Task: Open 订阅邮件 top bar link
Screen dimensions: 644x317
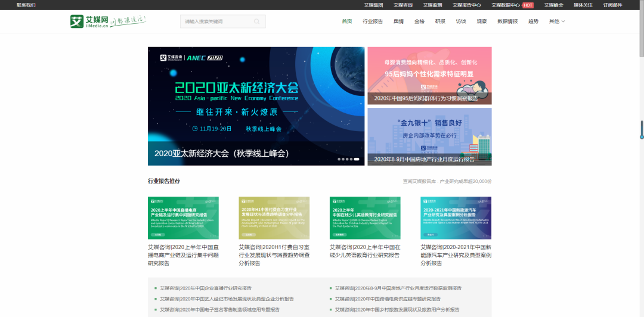Action: click(613, 5)
